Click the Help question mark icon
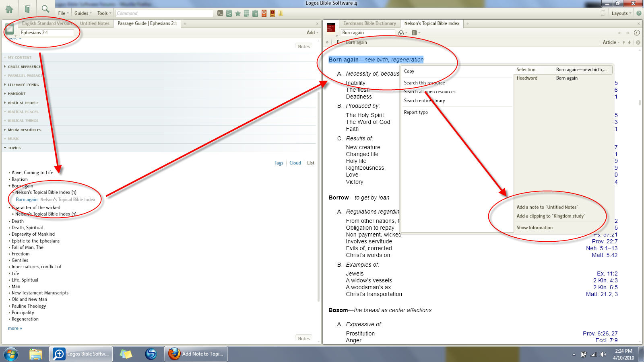Viewport: 644px width, 362px height. click(x=639, y=13)
